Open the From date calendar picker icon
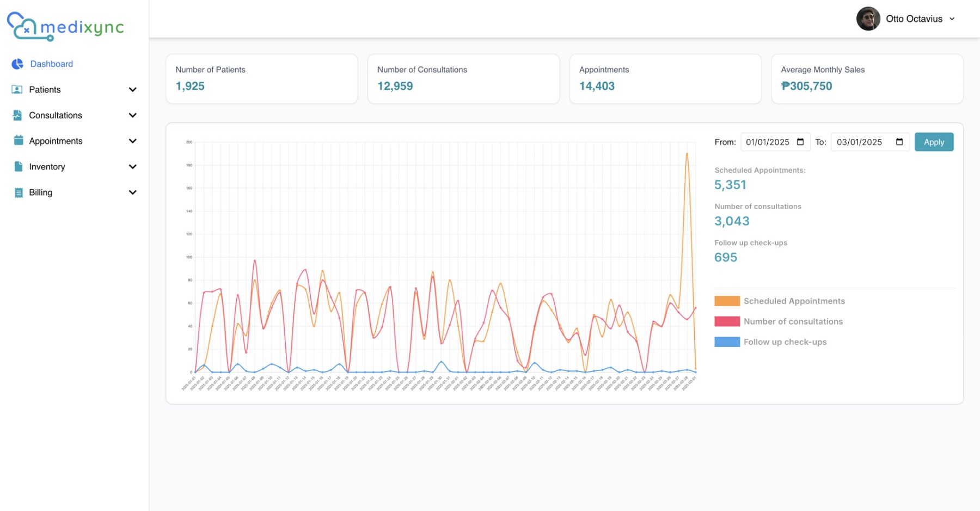This screenshot has width=980, height=511. pyautogui.click(x=800, y=142)
